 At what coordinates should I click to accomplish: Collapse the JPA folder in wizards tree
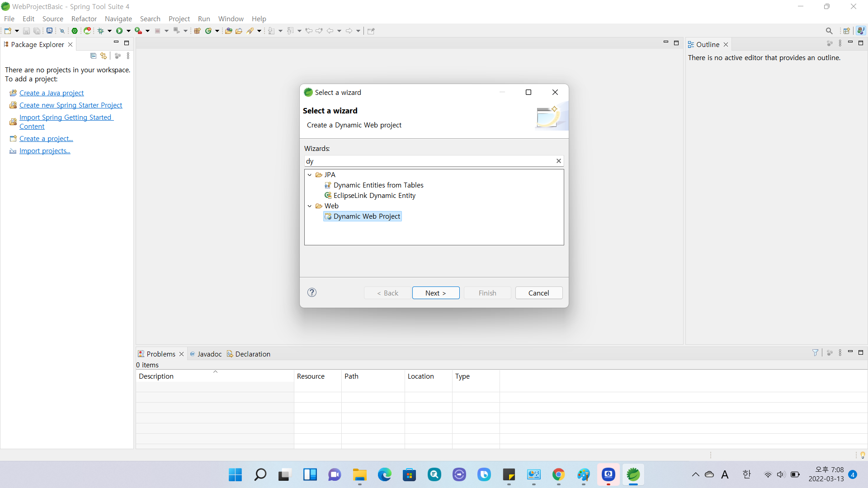tap(310, 175)
